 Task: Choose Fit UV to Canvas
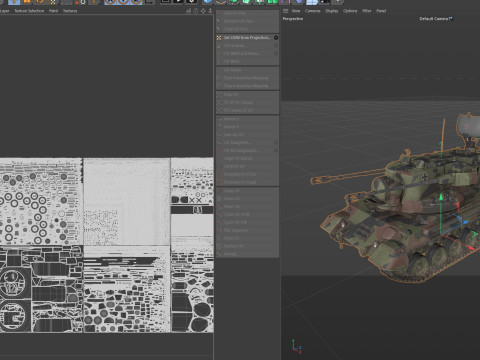[247, 102]
